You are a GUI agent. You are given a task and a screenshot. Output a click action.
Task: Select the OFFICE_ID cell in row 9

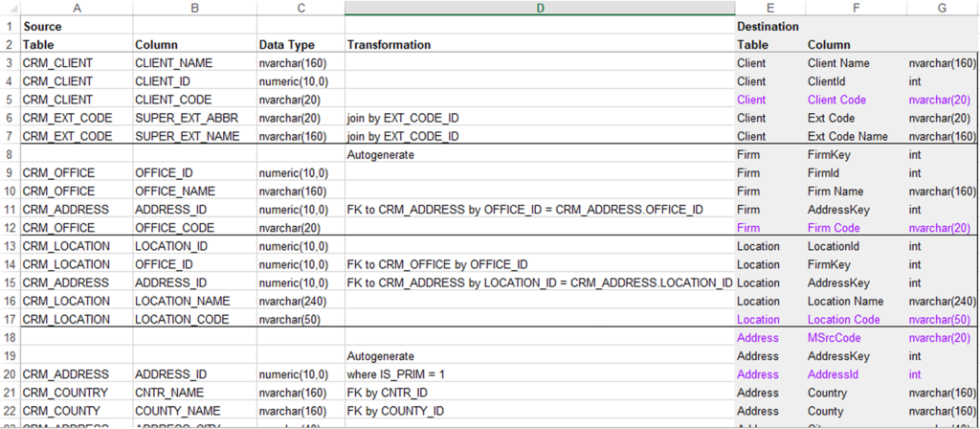click(194, 173)
